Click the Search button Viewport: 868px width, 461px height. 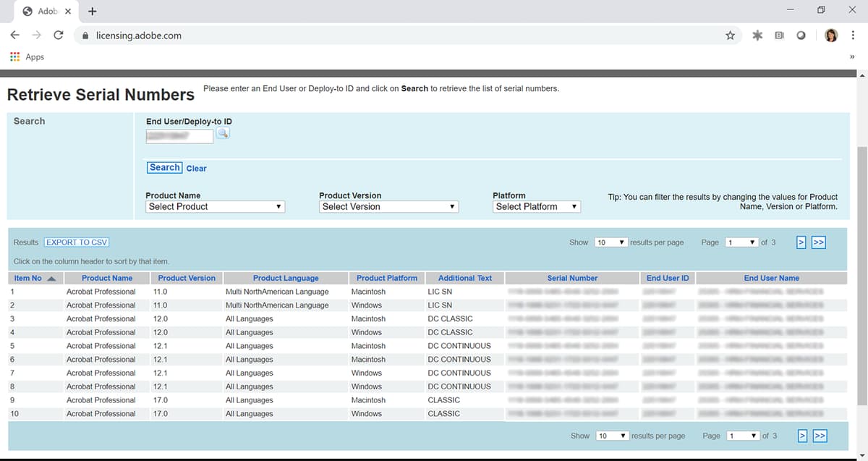164,166
